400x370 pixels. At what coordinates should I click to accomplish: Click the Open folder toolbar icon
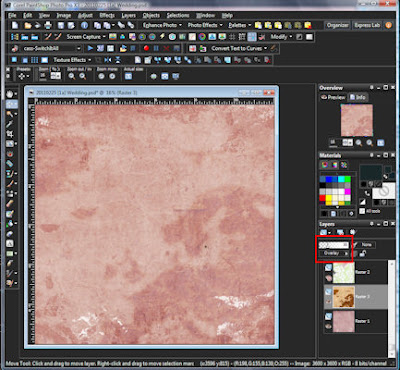tap(28, 25)
